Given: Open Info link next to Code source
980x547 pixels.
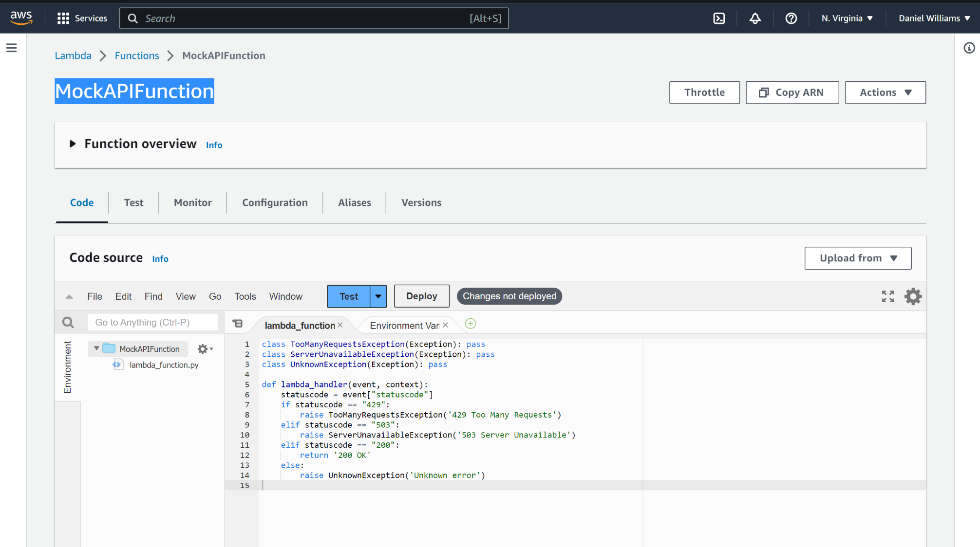Looking at the screenshot, I should pyautogui.click(x=160, y=259).
